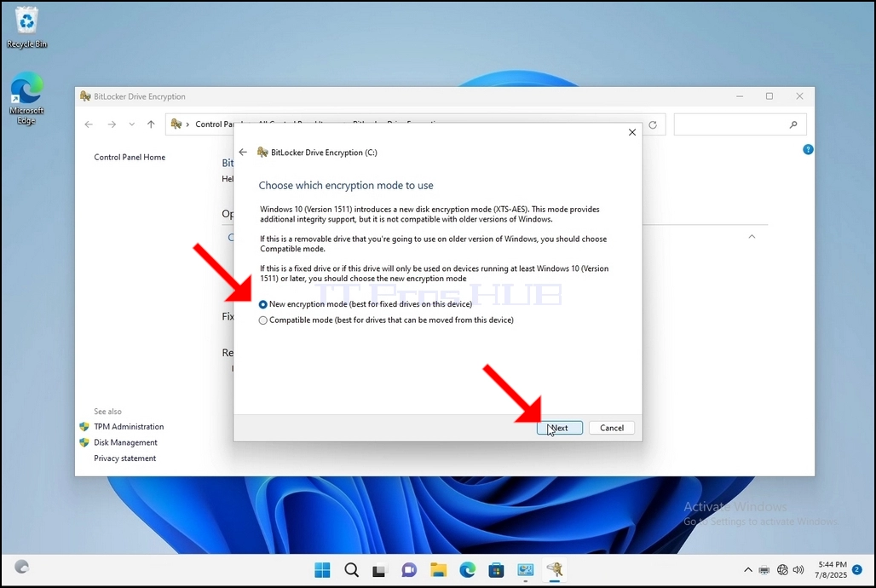Select Compatible mode radio button

click(263, 320)
